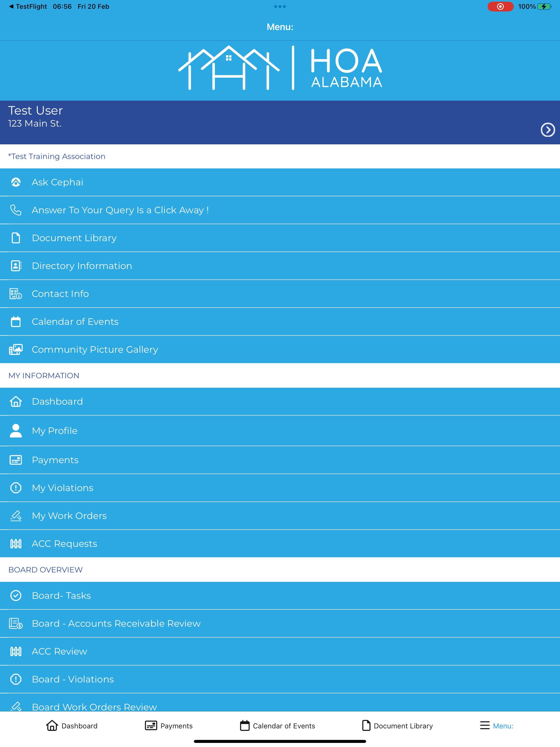Viewport: 560px width, 747px height.
Task: Open Community Picture Gallery
Action: tap(280, 349)
